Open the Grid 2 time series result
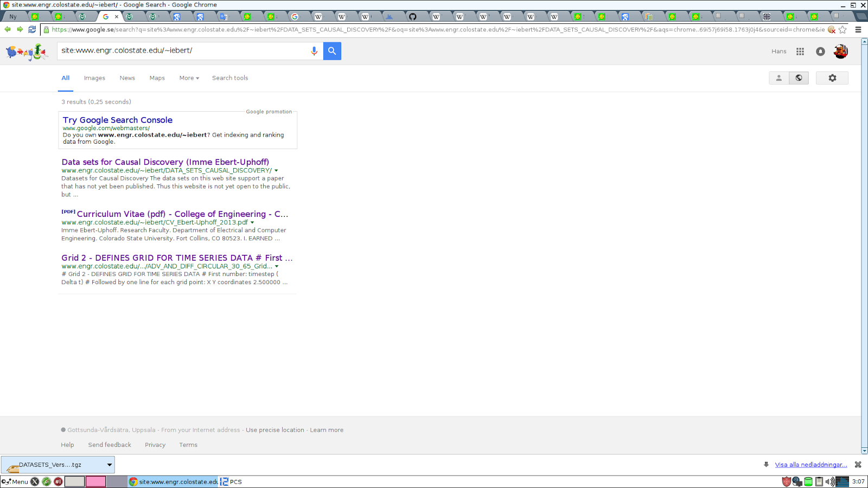The height and width of the screenshot is (488, 868). pos(177,258)
